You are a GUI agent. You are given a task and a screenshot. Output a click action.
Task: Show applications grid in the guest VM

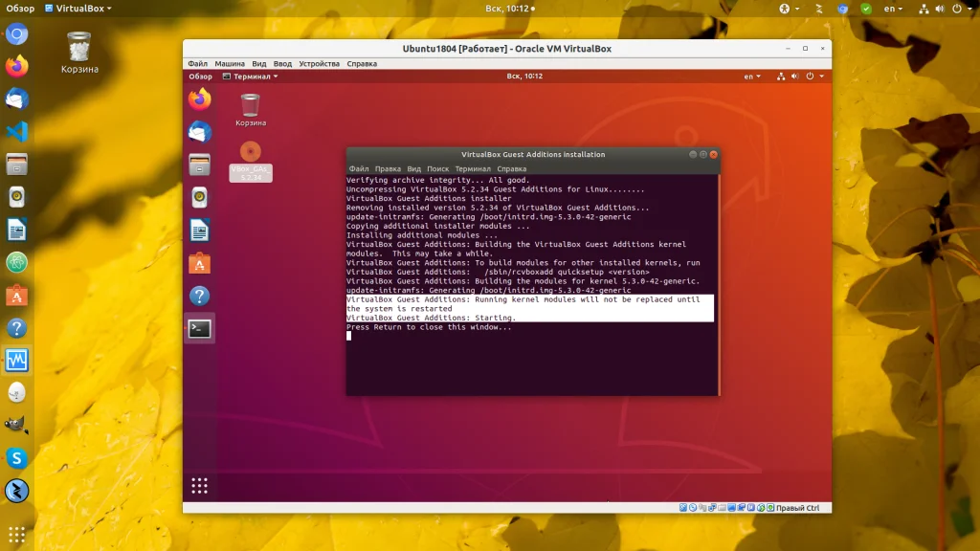click(x=199, y=485)
